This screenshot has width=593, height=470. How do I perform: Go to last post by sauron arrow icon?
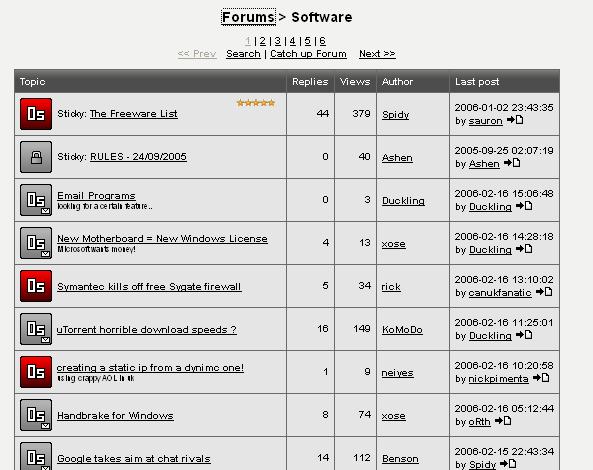coord(515,120)
